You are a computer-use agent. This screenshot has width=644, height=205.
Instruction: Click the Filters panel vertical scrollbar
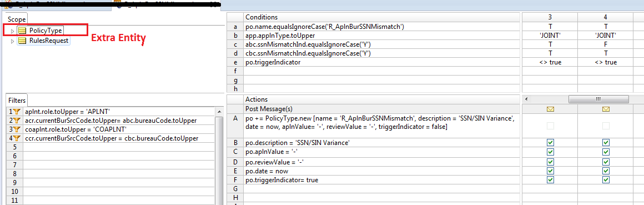(x=219, y=156)
